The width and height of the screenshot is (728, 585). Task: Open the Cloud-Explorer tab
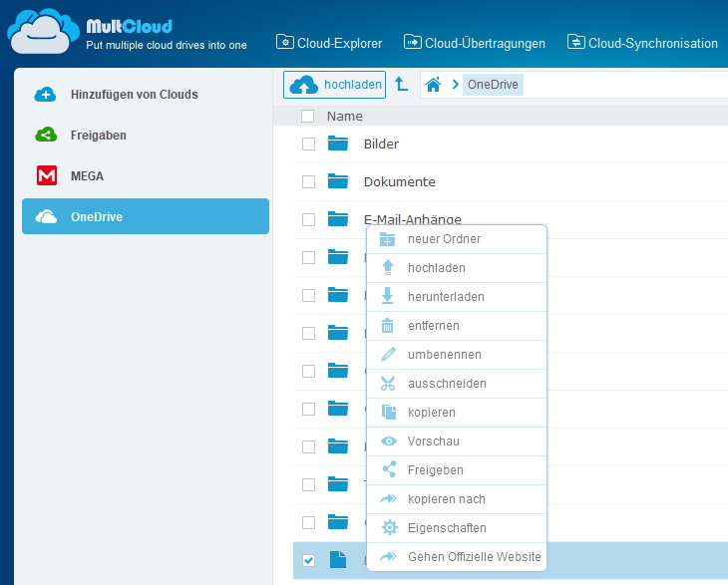[329, 43]
